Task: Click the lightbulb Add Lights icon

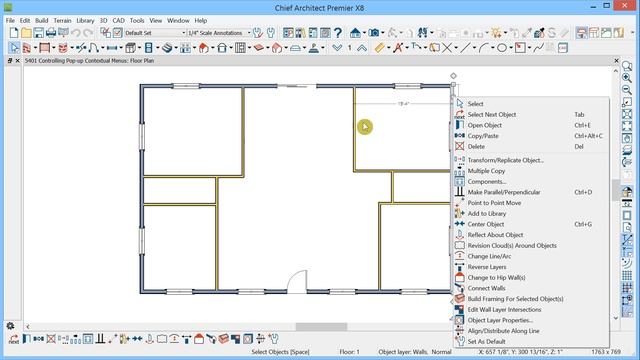Action: coord(496,33)
